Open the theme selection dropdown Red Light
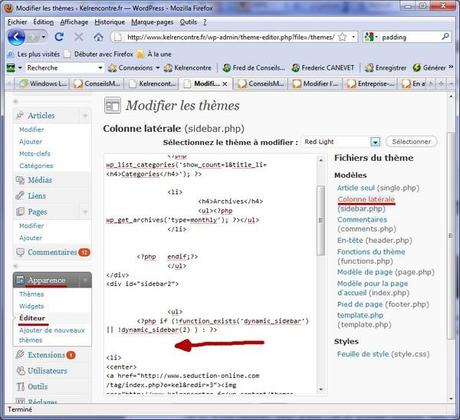The image size is (460, 420). [375, 142]
